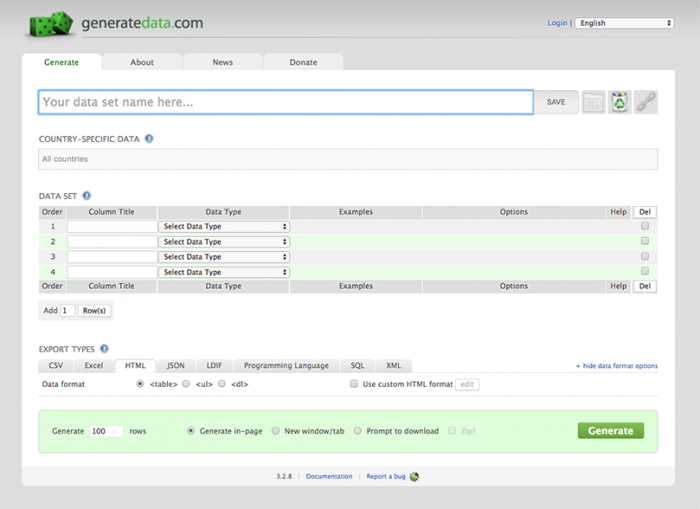Open Select Data Type dropdown in row 3
This screenshot has height=509, width=700.
pos(225,257)
